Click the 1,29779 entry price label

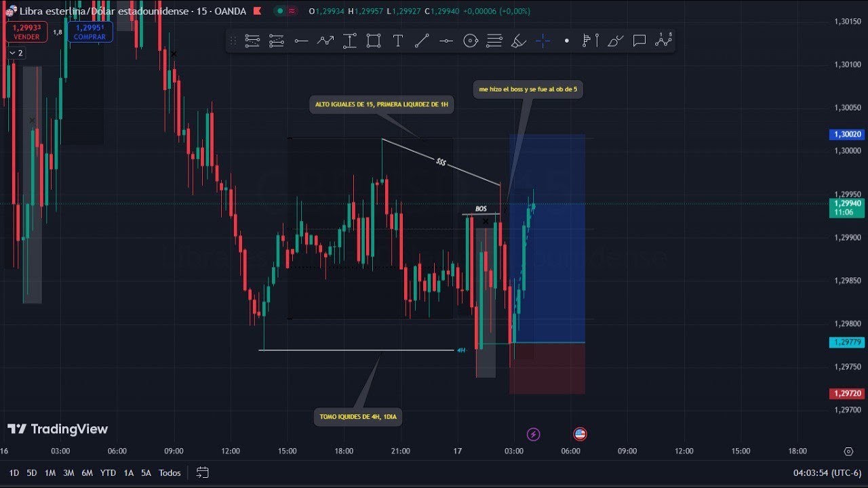coord(847,342)
